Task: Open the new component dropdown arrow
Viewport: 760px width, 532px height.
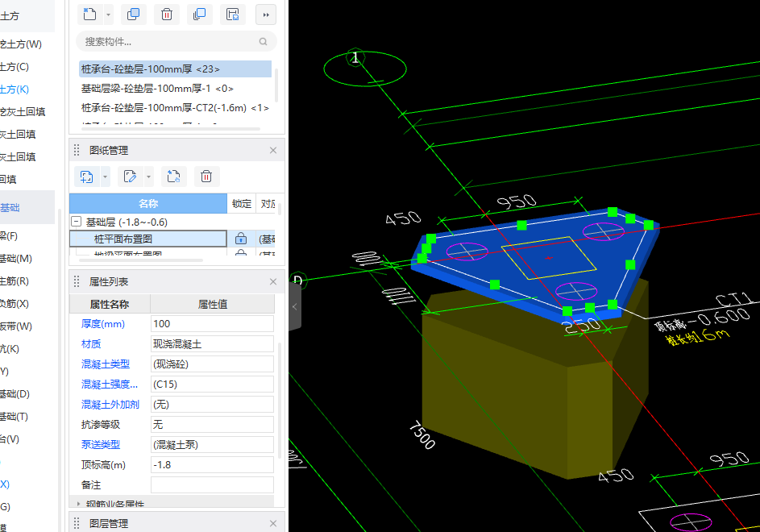Action: coord(108,15)
